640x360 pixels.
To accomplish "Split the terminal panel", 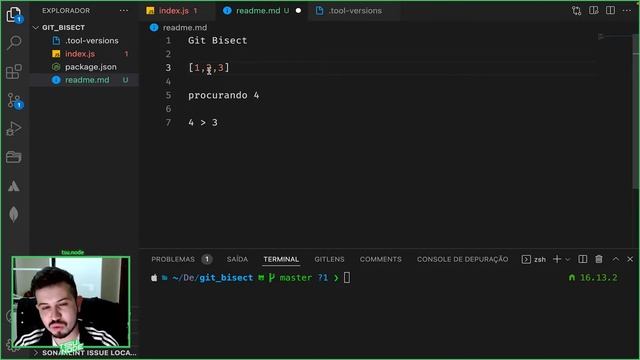I will [583, 259].
